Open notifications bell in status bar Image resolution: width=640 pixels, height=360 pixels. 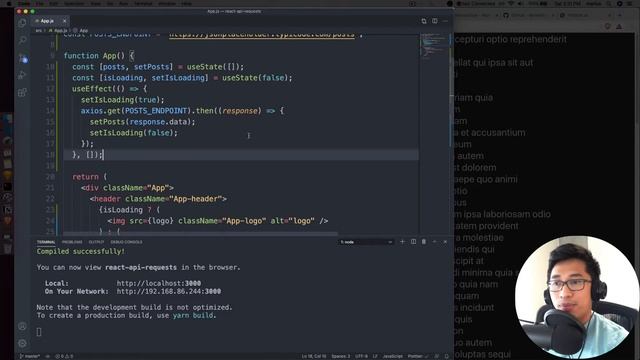pos(447,356)
